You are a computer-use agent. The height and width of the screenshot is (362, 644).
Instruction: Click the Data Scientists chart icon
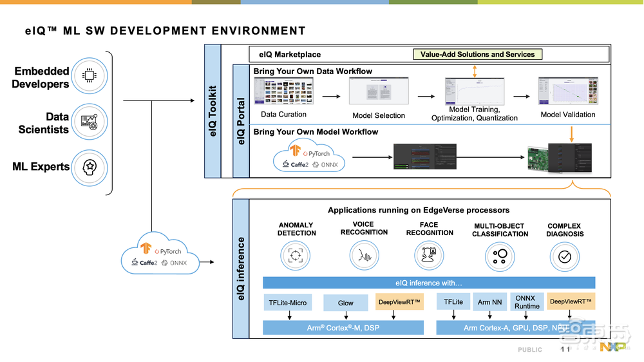[x=90, y=122]
